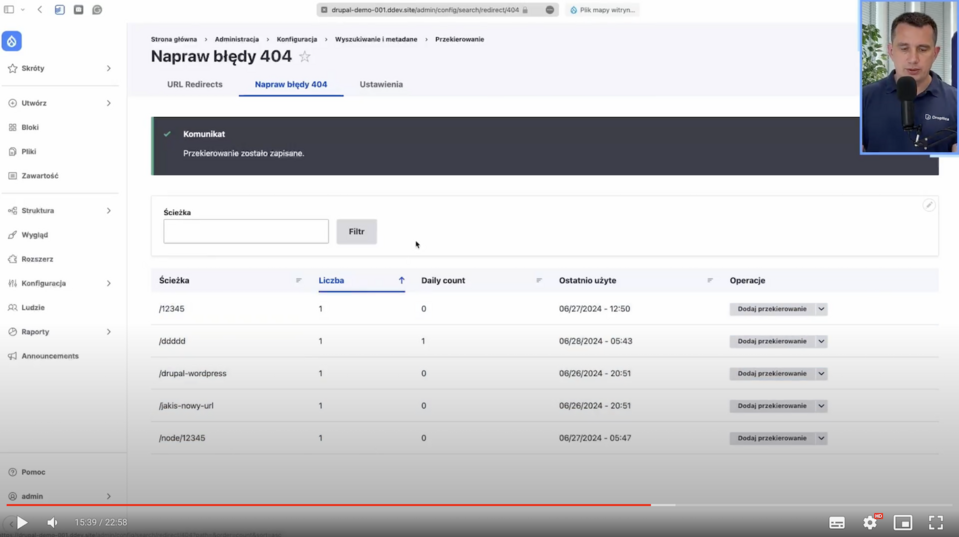Add redirect for /ddddd path
Viewport: 959px width, 537px height.
pos(772,341)
